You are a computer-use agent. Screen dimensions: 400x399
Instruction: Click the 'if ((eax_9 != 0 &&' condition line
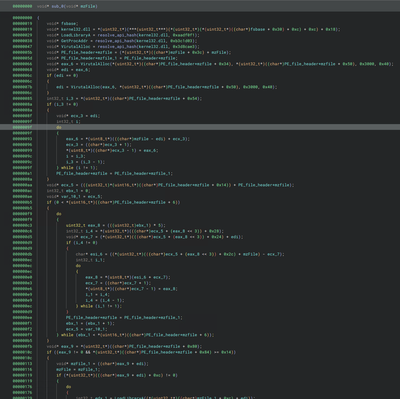(141, 352)
